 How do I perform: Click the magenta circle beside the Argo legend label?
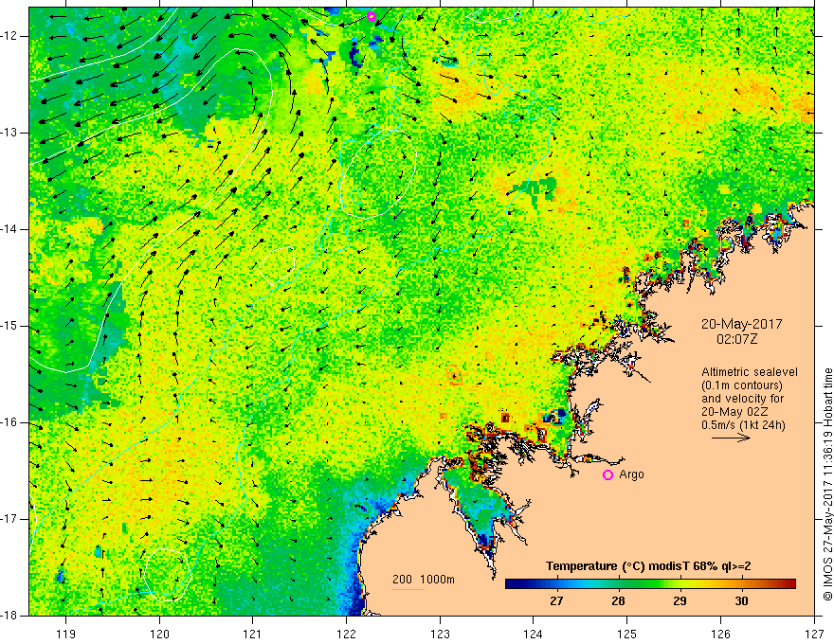(607, 475)
